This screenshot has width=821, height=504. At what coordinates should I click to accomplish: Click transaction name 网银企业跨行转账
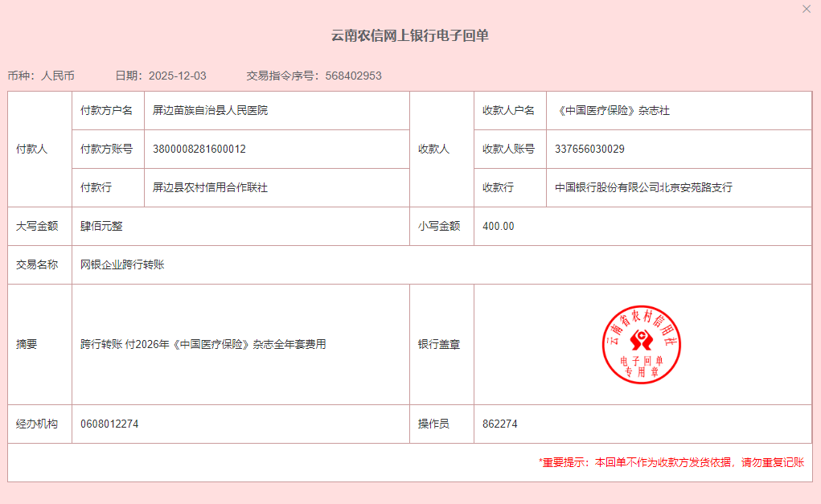point(122,264)
